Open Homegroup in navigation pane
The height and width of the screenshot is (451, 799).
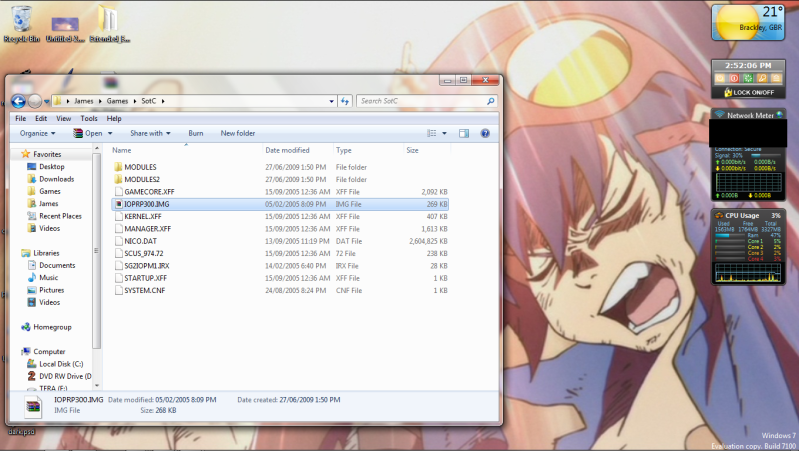coord(52,327)
